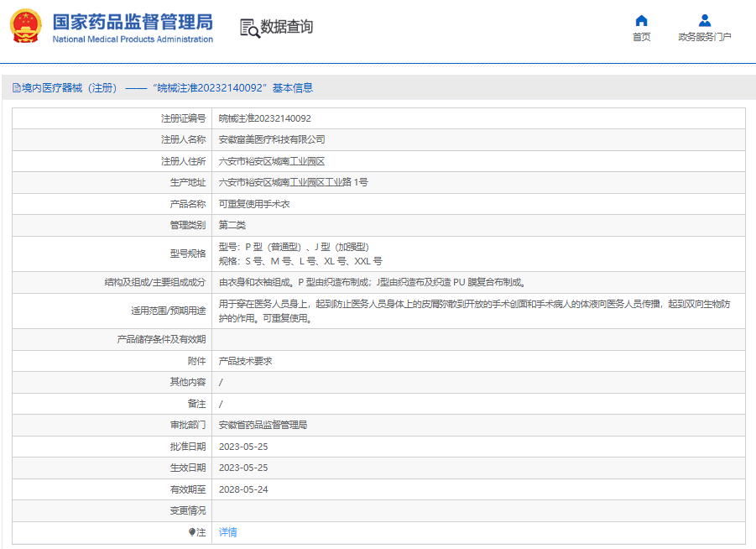Click National Medical Products Administration English subtitle

133,39
